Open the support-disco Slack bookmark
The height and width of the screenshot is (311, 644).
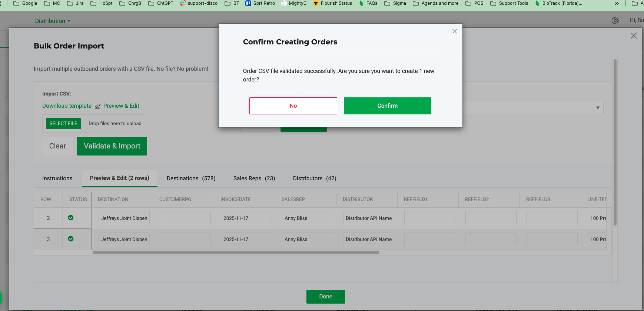click(x=199, y=3)
